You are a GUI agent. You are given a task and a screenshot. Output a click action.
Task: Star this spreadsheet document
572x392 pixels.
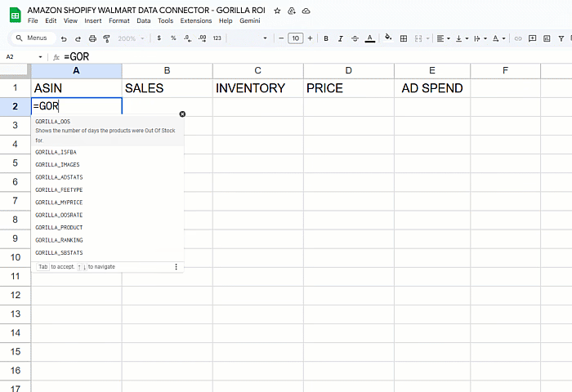(x=277, y=11)
